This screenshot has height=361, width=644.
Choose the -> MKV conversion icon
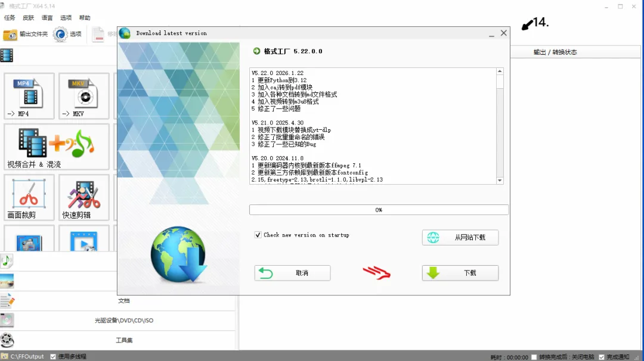click(x=84, y=97)
